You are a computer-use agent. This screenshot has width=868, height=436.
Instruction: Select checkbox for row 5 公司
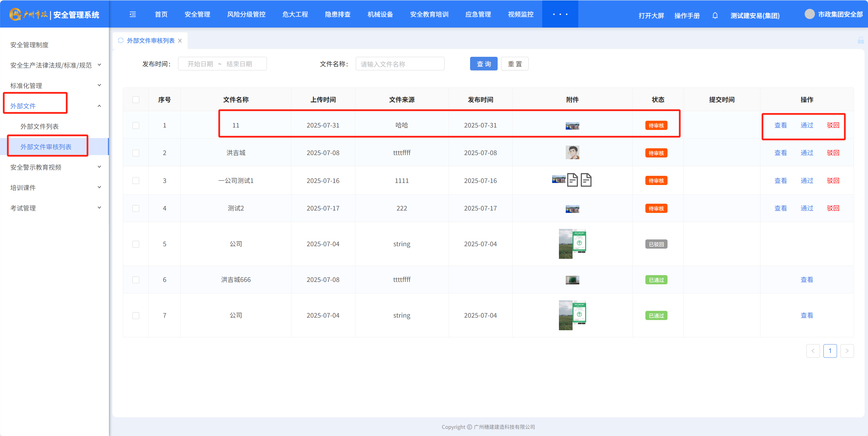pyautogui.click(x=136, y=244)
